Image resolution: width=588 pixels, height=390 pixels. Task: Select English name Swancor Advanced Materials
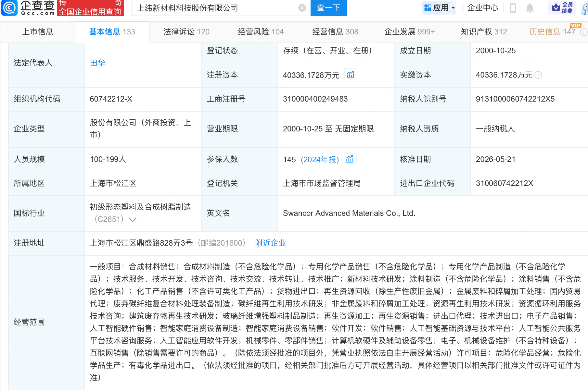[349, 213]
